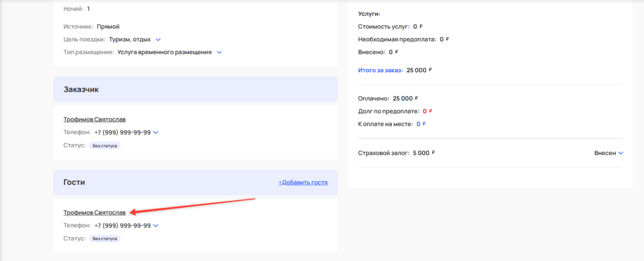This screenshot has width=644, height=261.
Task: Click the Стоимость услуг amount
Action: tap(418, 26)
